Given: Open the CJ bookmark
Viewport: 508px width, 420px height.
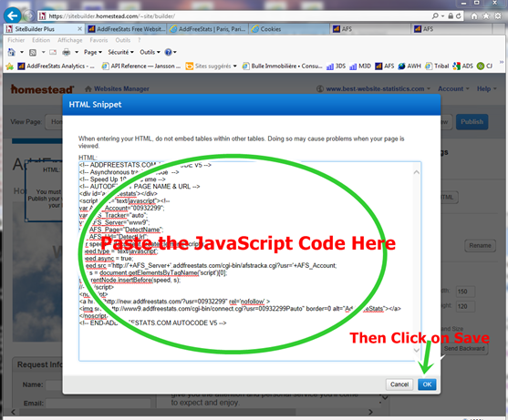Looking at the screenshot, I should pos(484,67).
